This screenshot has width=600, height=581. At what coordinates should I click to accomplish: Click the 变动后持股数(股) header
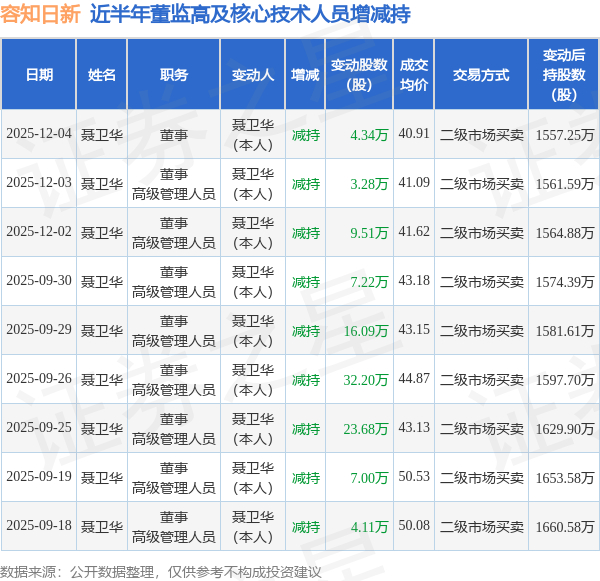[564, 74]
